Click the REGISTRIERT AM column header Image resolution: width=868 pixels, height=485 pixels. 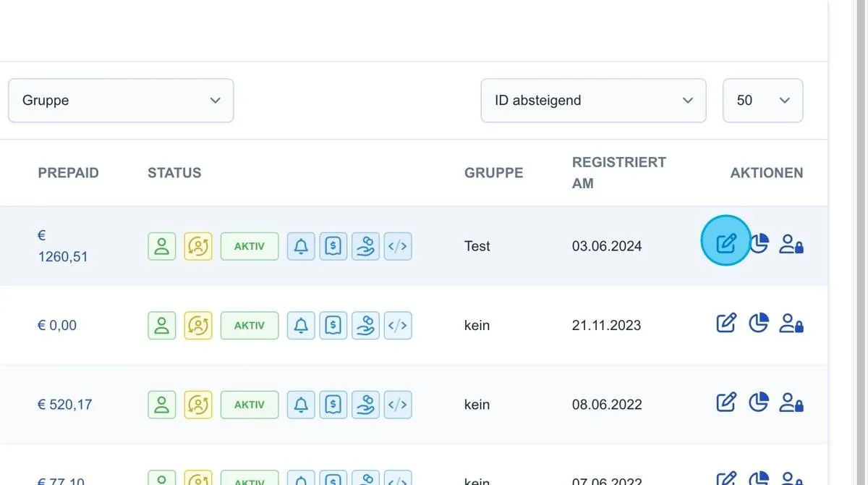(x=619, y=173)
